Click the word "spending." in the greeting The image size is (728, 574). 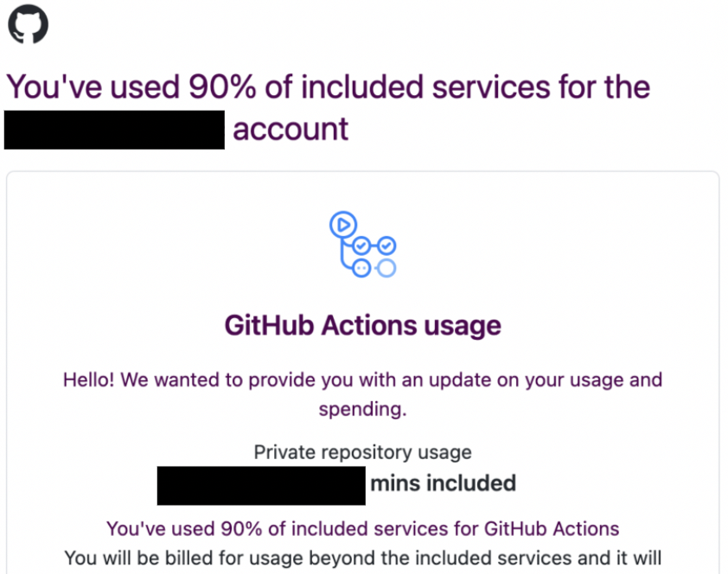[x=362, y=409]
